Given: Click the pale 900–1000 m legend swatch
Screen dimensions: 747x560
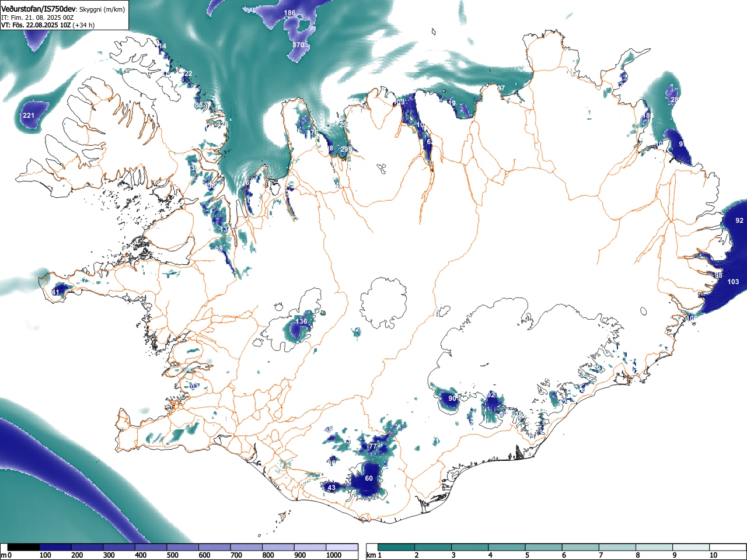Looking at the screenshot, I should click(310, 547).
